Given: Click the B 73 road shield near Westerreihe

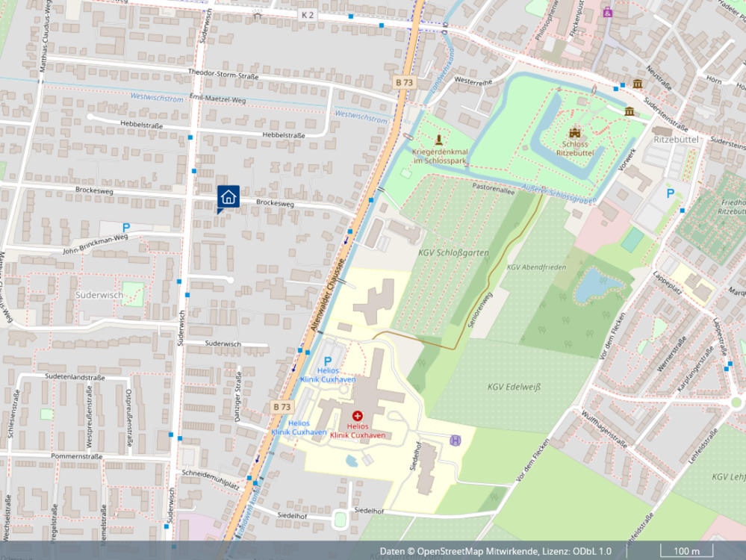Looking at the screenshot, I should pos(404,82).
